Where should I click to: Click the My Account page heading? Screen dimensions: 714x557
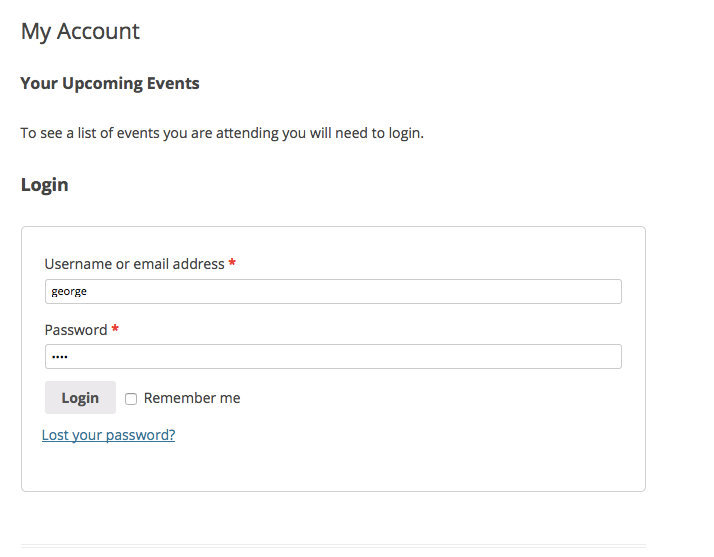pos(80,32)
